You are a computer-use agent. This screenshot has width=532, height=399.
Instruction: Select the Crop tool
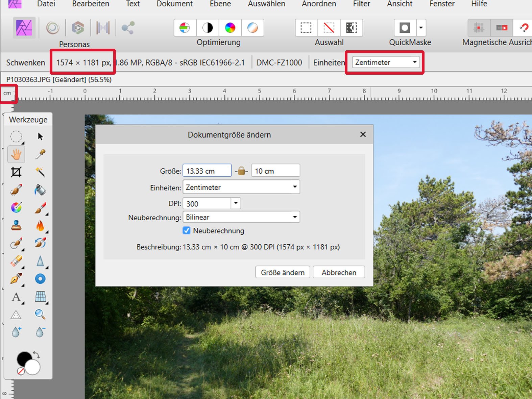[x=16, y=172]
